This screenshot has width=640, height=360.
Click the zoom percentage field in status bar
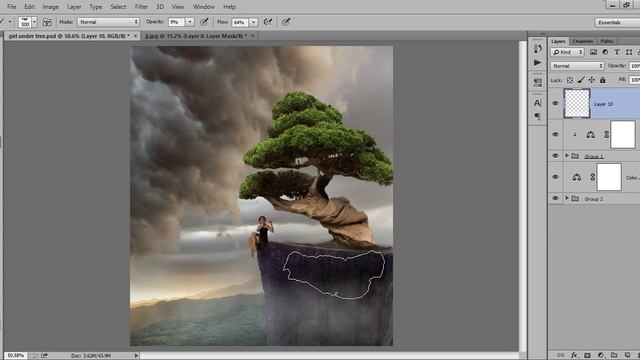16,356
